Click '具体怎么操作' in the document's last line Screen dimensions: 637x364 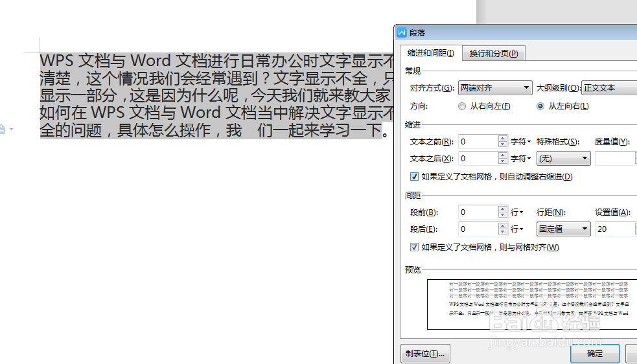tap(164, 130)
